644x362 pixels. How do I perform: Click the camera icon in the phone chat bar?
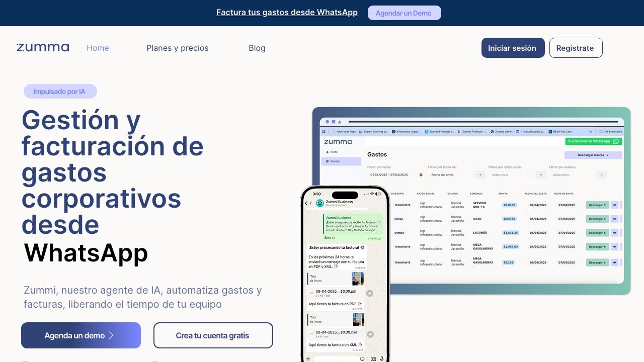(x=373, y=359)
